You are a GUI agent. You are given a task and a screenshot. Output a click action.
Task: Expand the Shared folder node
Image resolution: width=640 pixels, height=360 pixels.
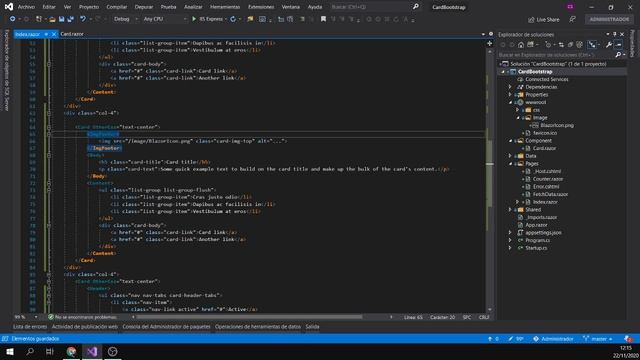coord(510,210)
